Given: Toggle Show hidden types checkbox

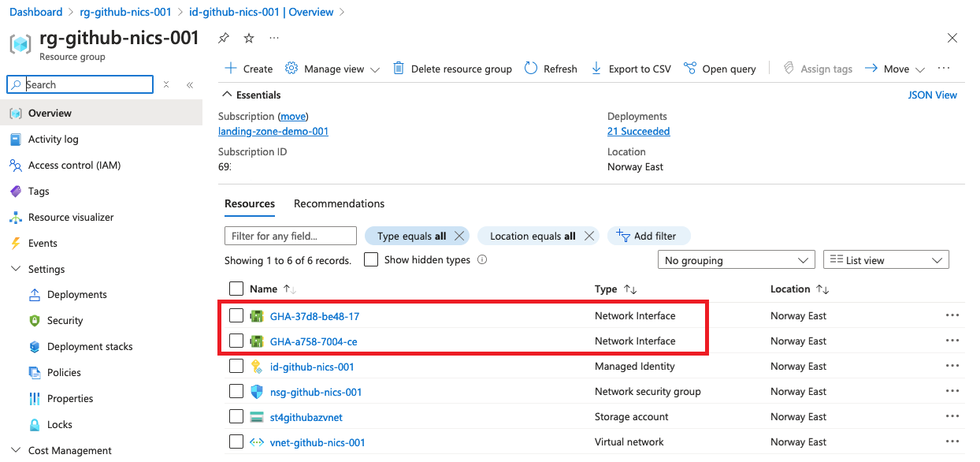Looking at the screenshot, I should (371, 259).
